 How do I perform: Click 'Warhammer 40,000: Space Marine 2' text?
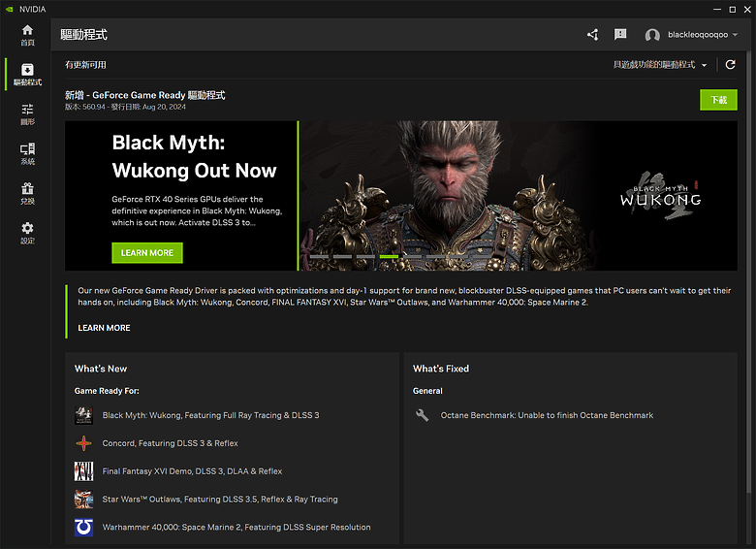point(236,528)
